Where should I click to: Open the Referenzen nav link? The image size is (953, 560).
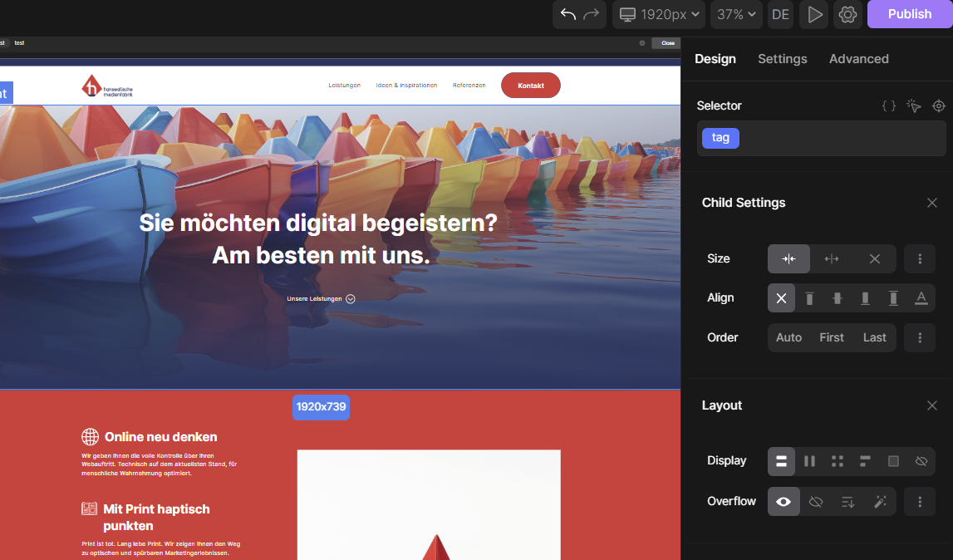[x=469, y=86]
